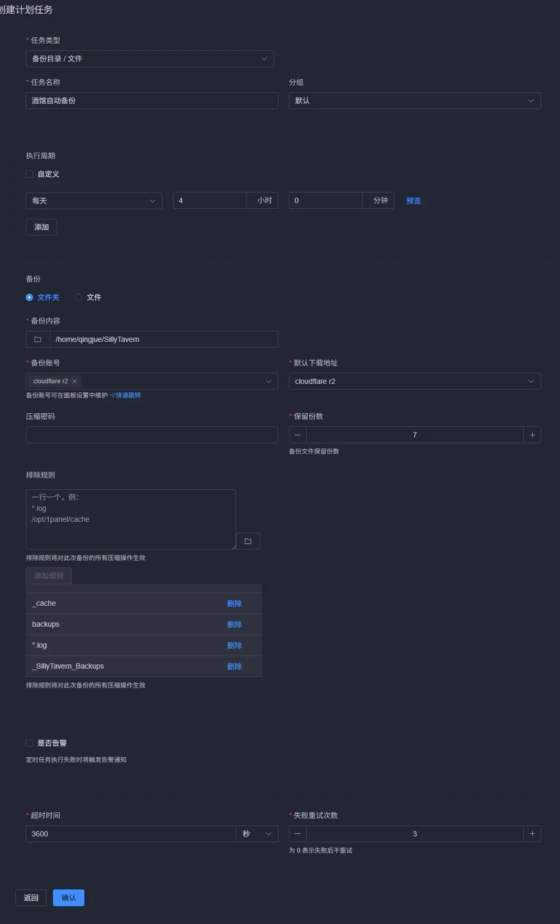Click folder icon next to exclusion rules box
Viewport: 560px width, 924px height.
pos(248,541)
